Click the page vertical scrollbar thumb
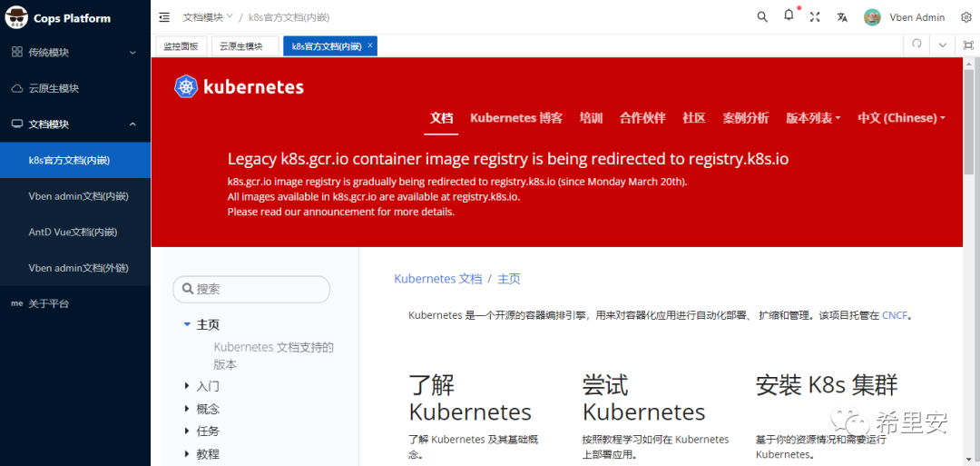Screen dimensions: 980x466 click(969, 123)
